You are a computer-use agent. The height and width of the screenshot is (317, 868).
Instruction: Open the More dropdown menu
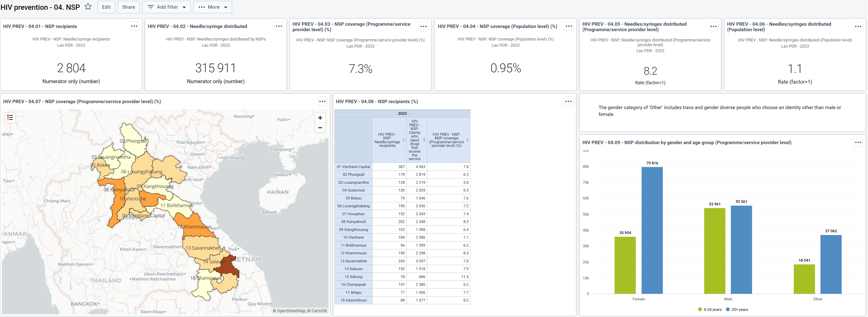tap(213, 7)
